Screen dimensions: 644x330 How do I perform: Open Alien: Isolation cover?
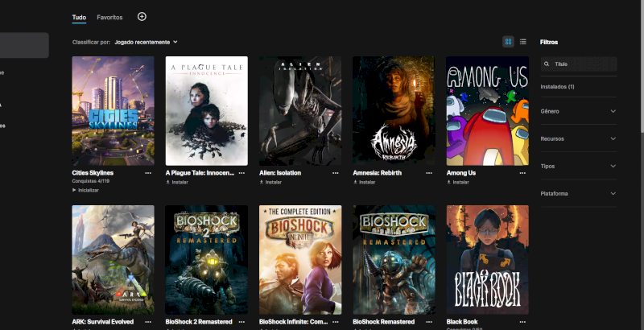tap(300, 111)
